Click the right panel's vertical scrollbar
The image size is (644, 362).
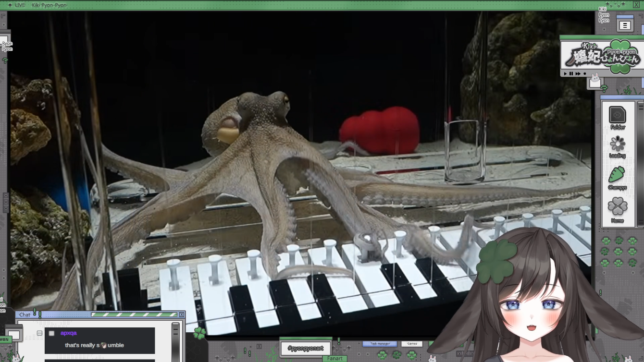(640, 163)
